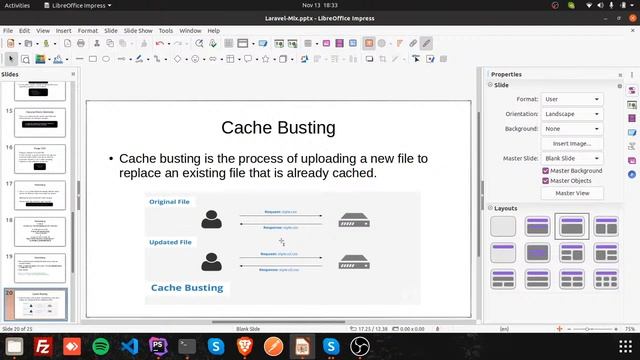Open the Master Slide dropdown

click(572, 158)
